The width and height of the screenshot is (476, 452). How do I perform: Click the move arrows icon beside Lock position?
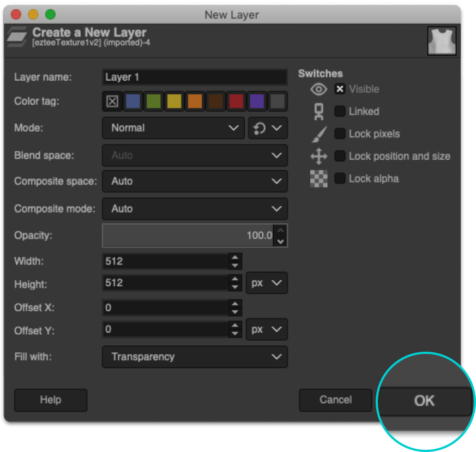coord(319,156)
